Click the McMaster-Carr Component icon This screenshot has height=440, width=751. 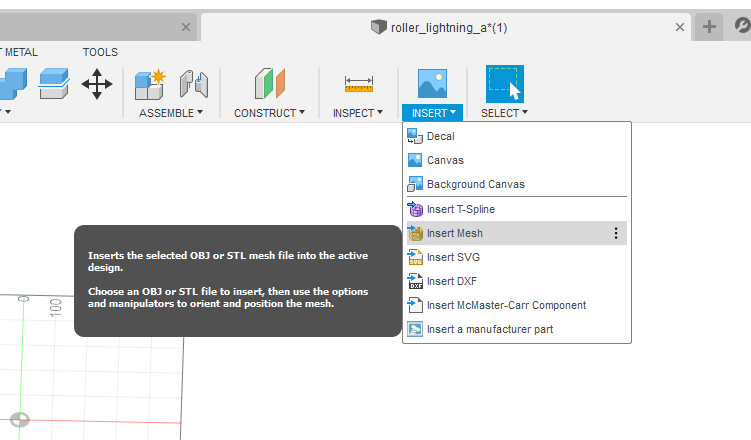pos(415,305)
